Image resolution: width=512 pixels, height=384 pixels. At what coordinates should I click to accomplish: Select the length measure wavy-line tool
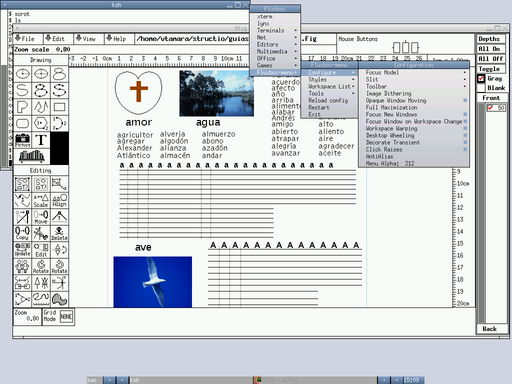[41, 299]
